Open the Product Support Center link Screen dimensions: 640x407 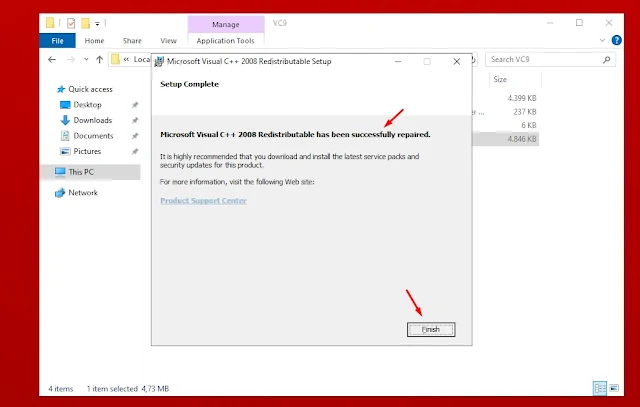(203, 200)
